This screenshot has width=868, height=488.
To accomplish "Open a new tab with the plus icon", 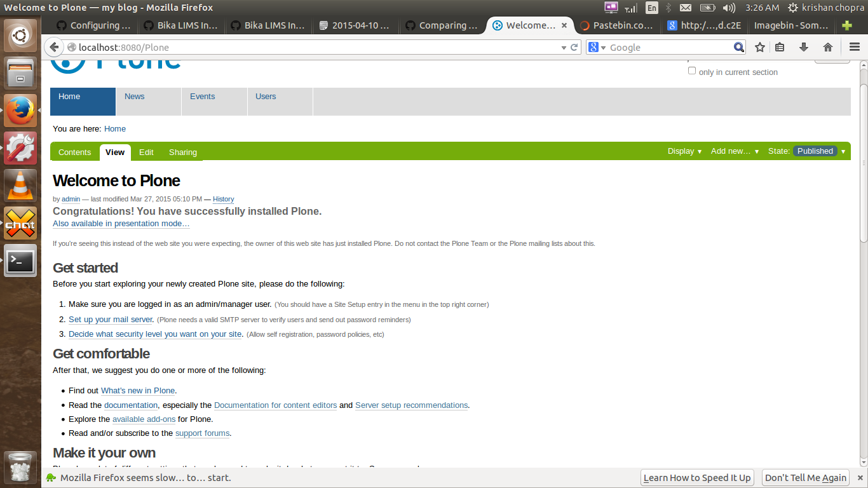I will point(846,25).
